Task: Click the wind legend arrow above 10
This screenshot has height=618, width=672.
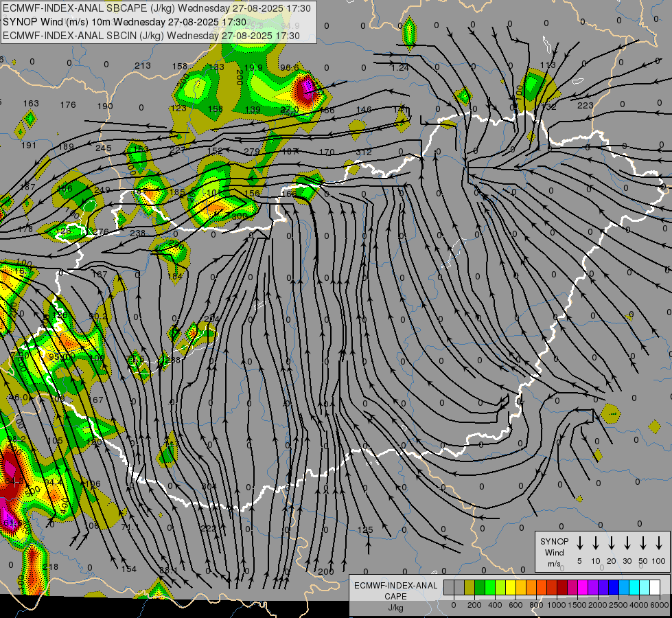Action: coord(595,543)
